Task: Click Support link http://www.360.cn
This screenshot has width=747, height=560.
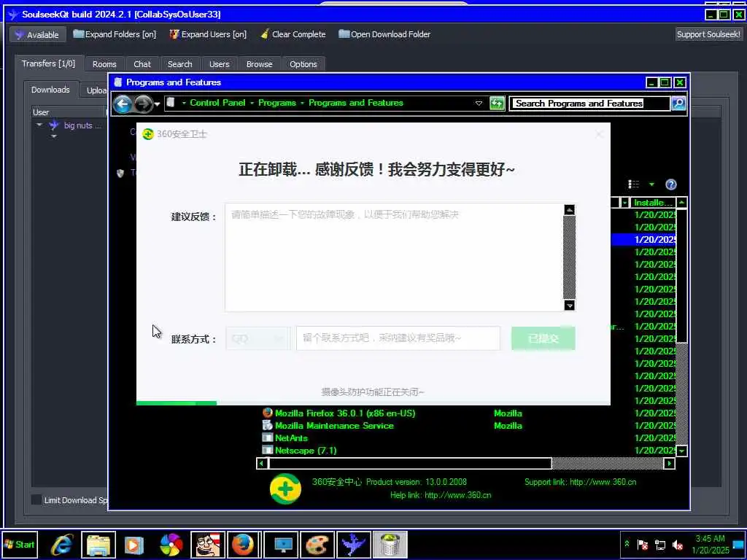Action: click(x=580, y=482)
